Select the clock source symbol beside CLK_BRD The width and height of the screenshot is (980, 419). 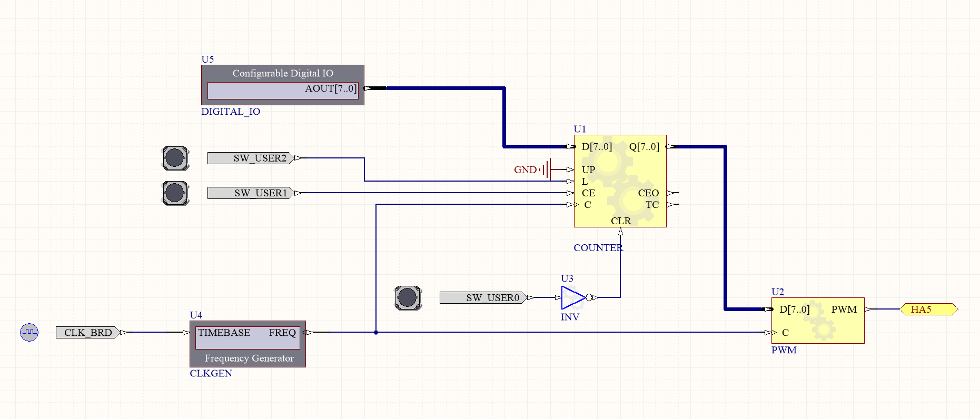pos(29,332)
